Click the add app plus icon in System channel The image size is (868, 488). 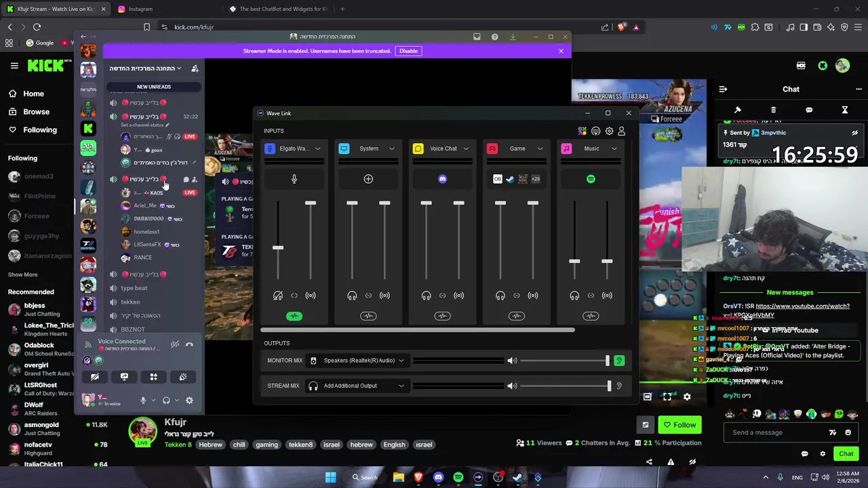click(368, 179)
